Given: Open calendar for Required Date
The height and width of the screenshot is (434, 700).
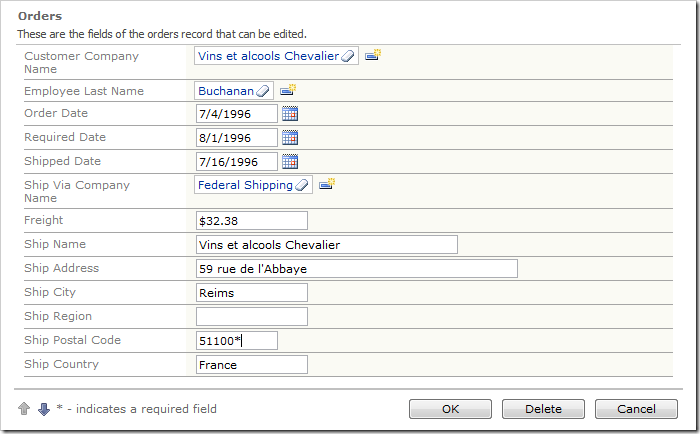Looking at the screenshot, I should click(290, 138).
